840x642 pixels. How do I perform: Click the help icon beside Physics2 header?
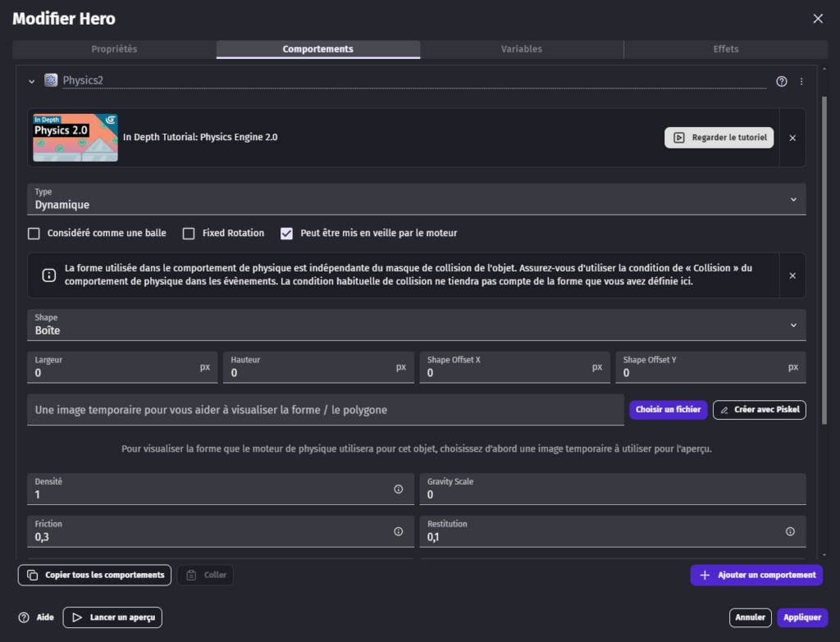781,81
